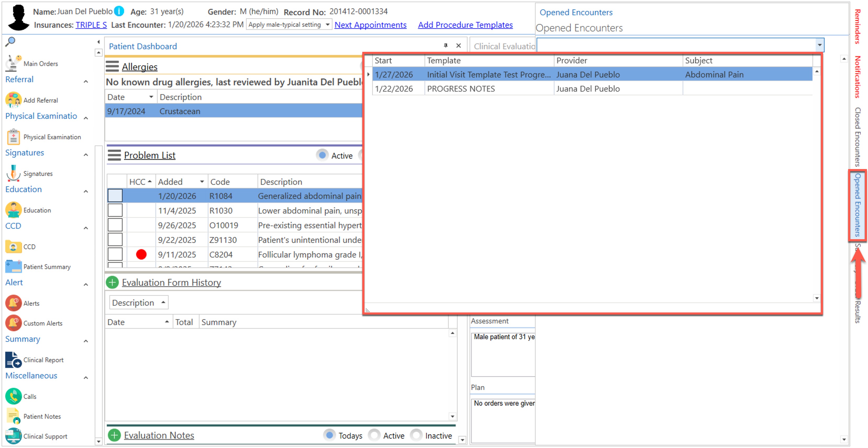The image size is (868, 448).
Task: Open the Main Orders icon
Action: 13,63
